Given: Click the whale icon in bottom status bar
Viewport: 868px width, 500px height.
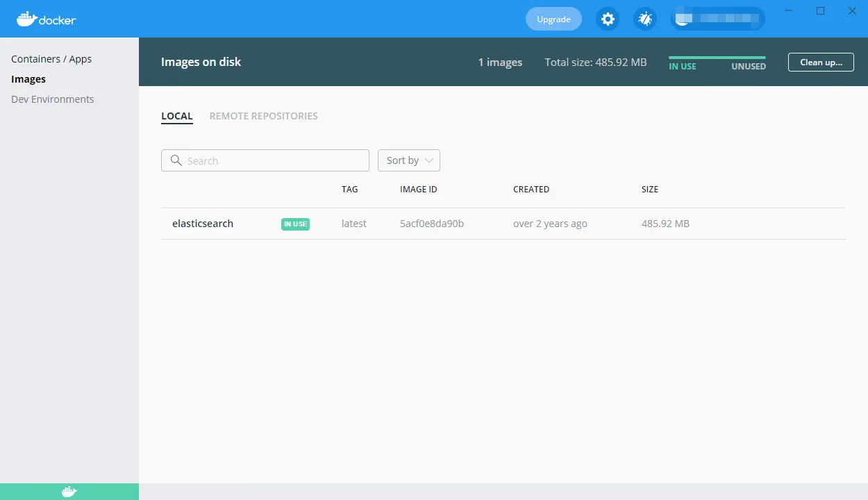Looking at the screenshot, I should 69,492.
